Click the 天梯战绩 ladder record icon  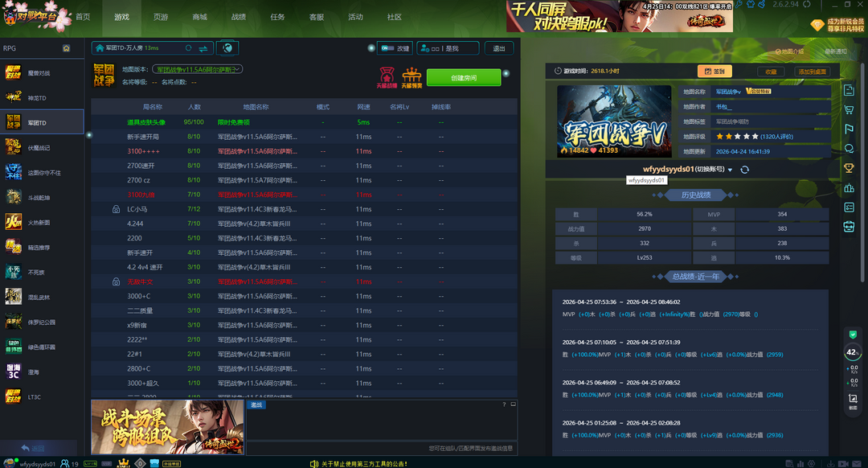387,77
